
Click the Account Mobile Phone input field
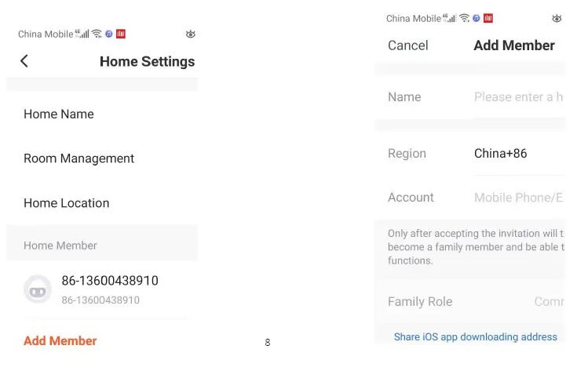tap(518, 198)
